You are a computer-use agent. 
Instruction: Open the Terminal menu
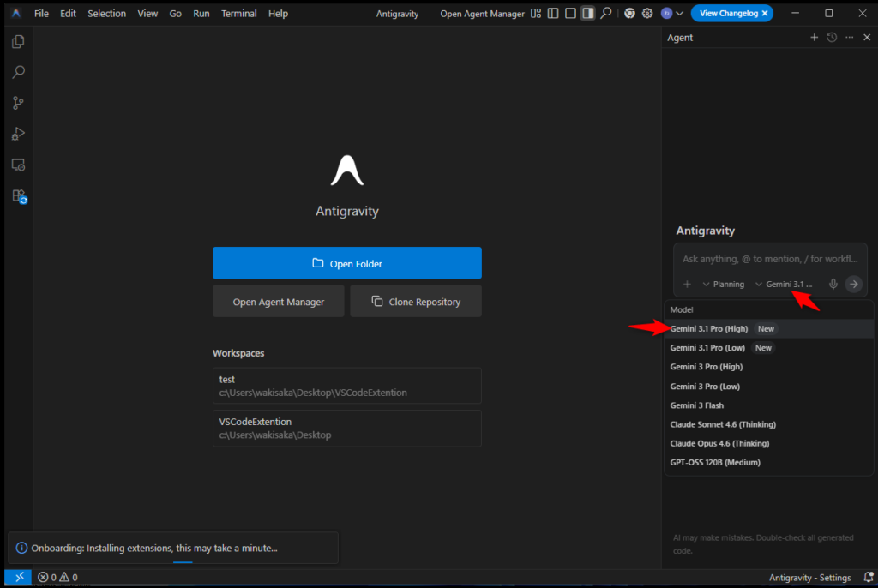point(238,14)
